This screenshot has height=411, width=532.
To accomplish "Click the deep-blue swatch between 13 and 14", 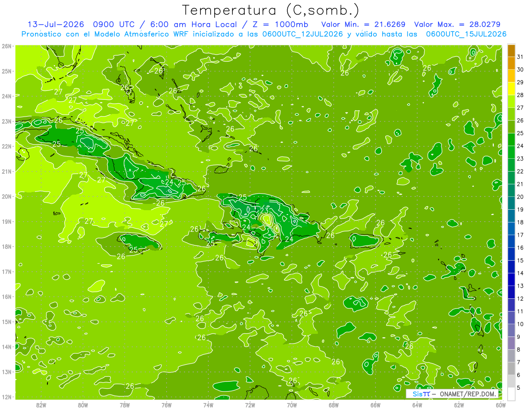I will (511, 279).
